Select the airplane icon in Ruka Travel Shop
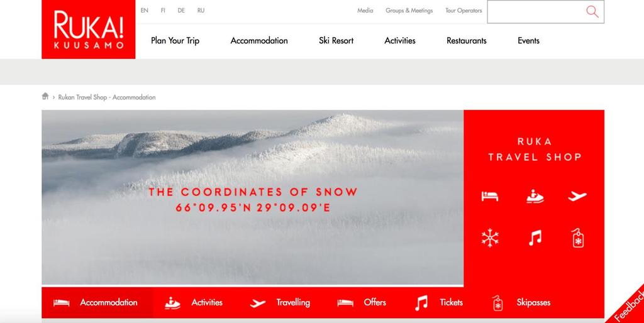This screenshot has height=323, width=644. (x=577, y=196)
